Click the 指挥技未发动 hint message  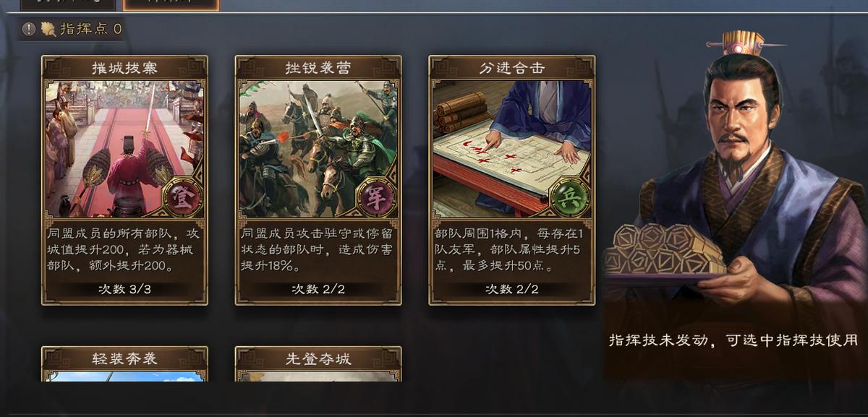[733, 340]
